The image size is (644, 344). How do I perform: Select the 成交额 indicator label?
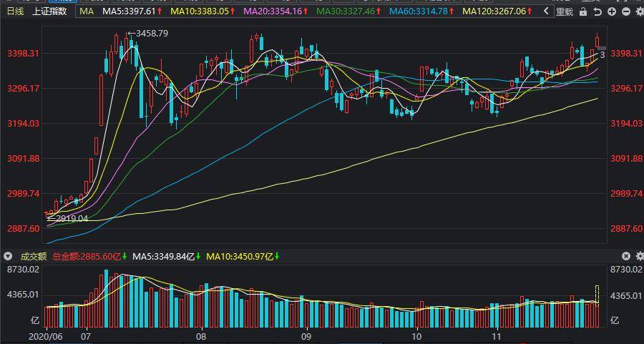click(34, 256)
